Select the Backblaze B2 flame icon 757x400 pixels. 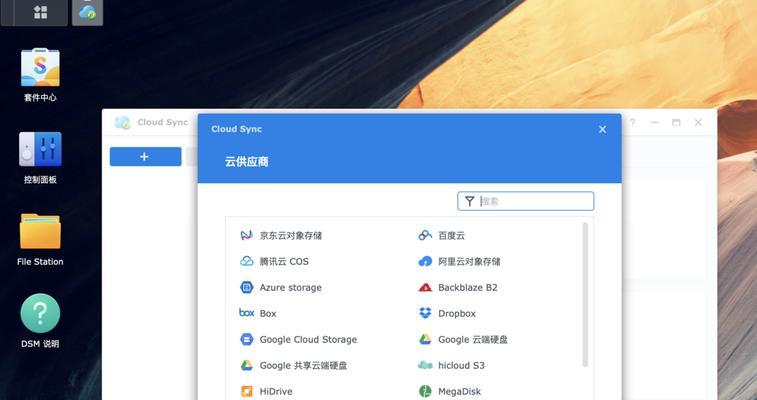(425, 288)
